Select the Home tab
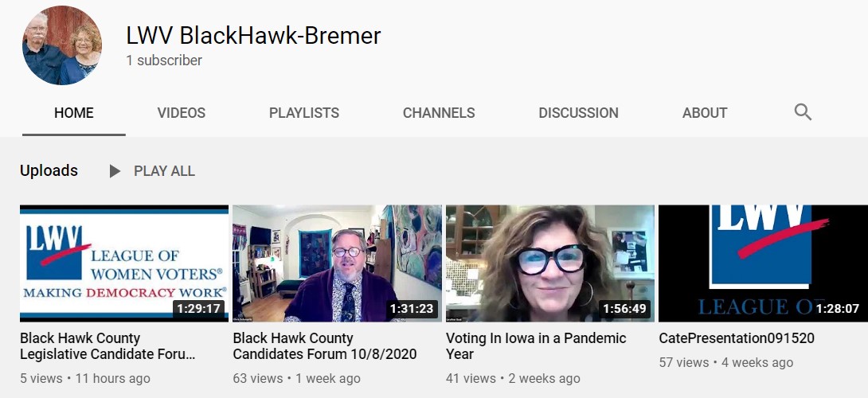 click(73, 113)
